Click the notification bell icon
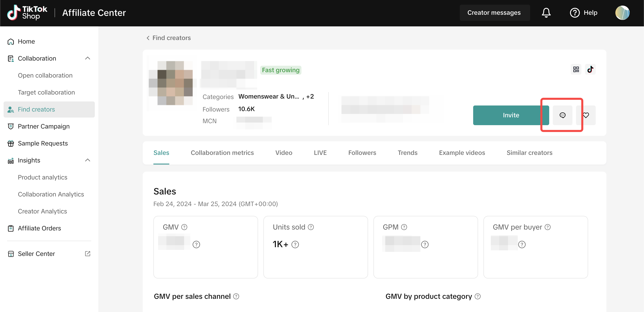Screen dimensions: 644x312 pos(546,13)
